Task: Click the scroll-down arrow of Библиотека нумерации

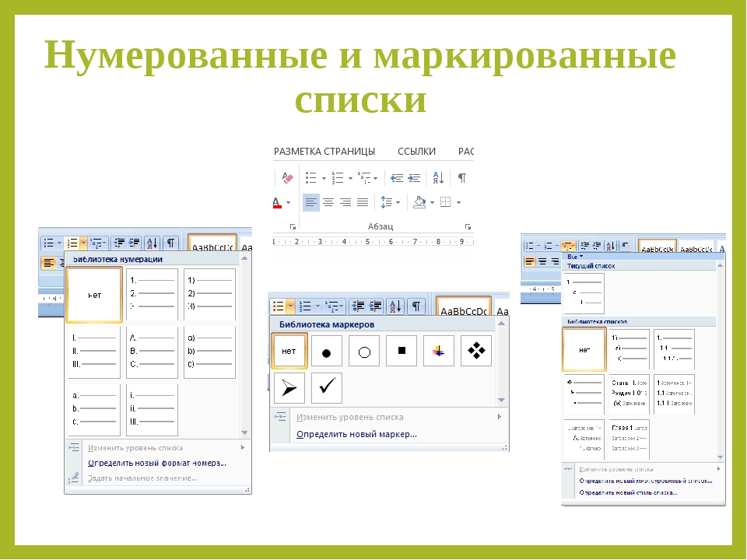Action: (x=244, y=433)
